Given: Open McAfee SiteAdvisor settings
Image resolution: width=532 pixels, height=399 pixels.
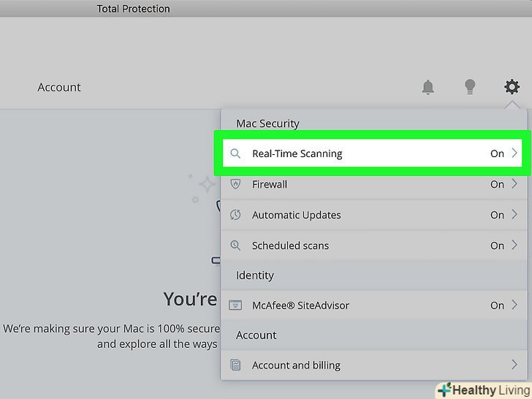Looking at the screenshot, I should point(300,305).
